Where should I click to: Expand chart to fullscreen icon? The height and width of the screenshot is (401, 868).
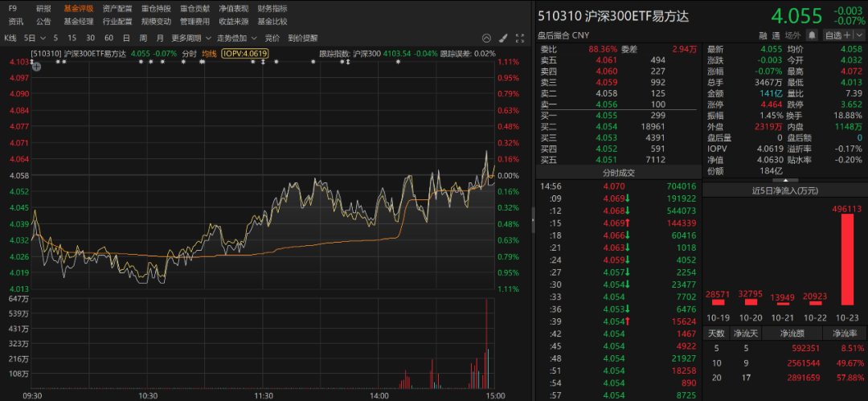coord(520,39)
